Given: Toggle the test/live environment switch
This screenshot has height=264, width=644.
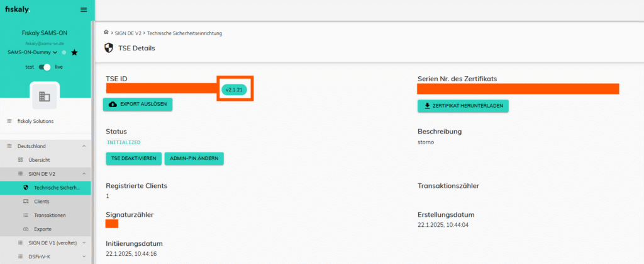Looking at the screenshot, I should 45,67.
